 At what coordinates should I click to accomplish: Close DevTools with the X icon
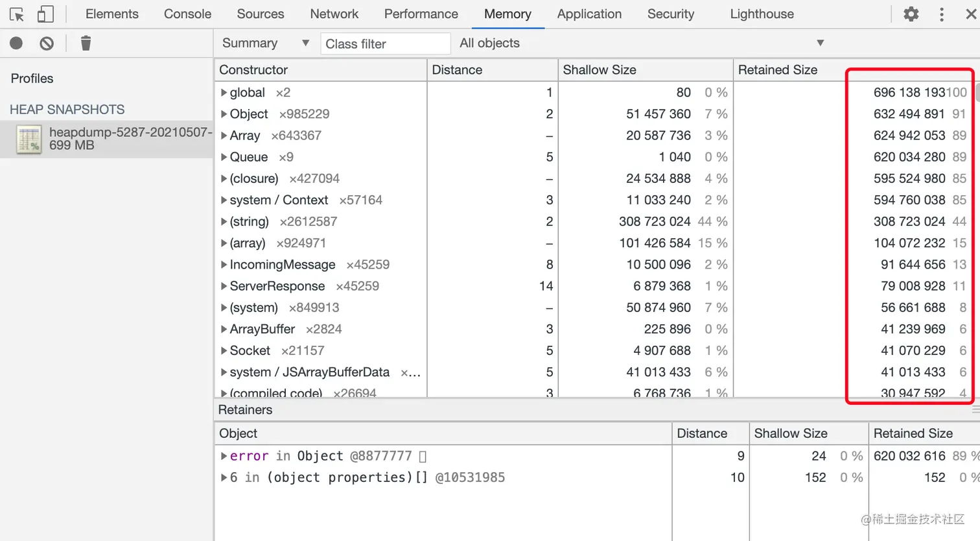pyautogui.click(x=971, y=14)
